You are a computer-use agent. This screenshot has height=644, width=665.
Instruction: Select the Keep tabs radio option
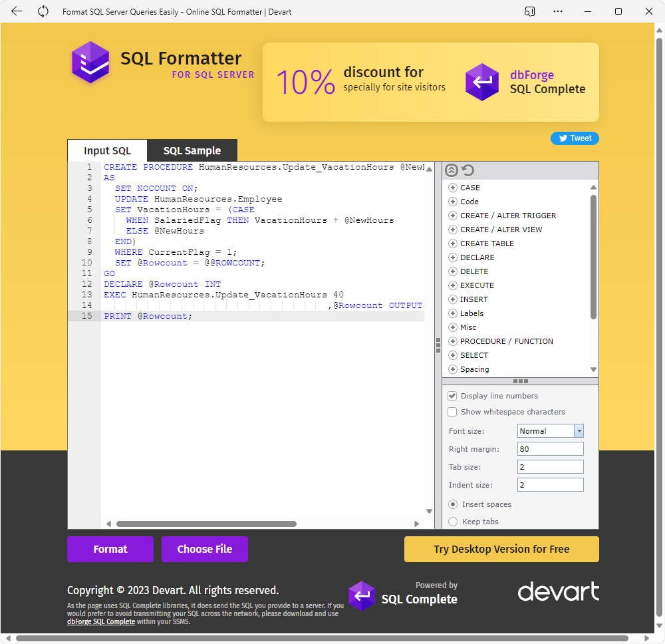(x=453, y=522)
